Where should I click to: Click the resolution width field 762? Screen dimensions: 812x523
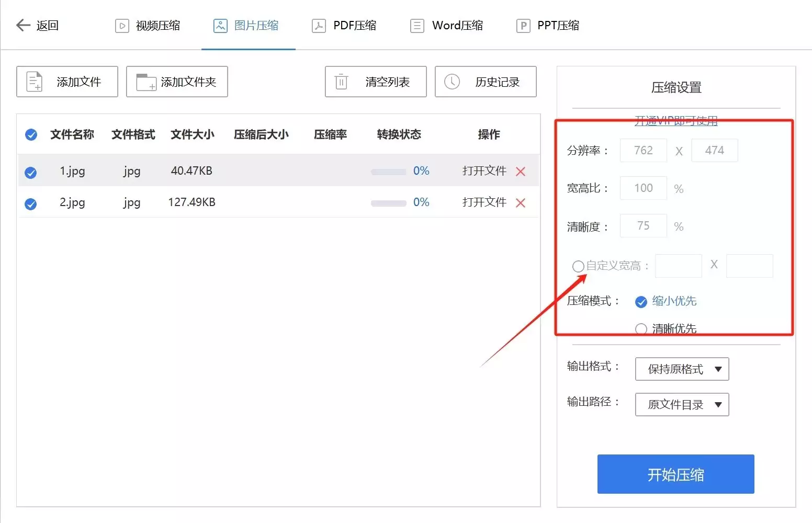(x=644, y=151)
